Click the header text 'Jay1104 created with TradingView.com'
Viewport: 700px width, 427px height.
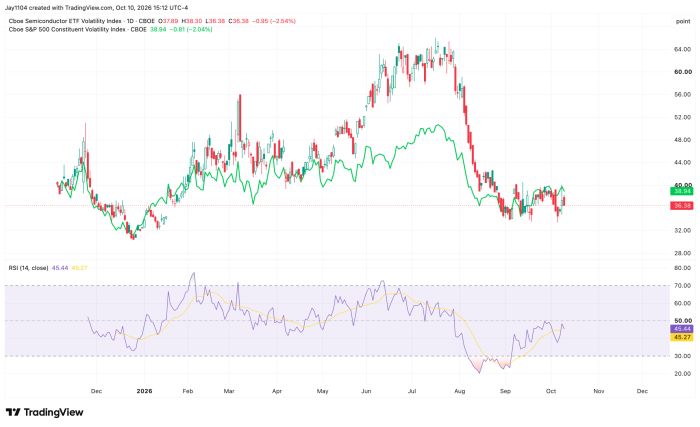point(58,8)
